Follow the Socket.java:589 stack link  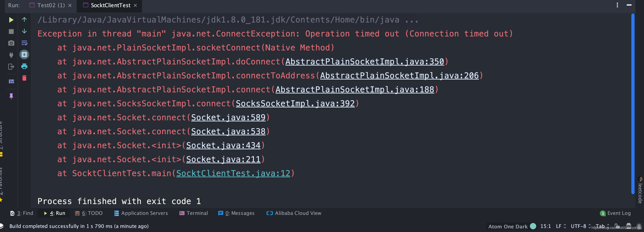point(228,118)
